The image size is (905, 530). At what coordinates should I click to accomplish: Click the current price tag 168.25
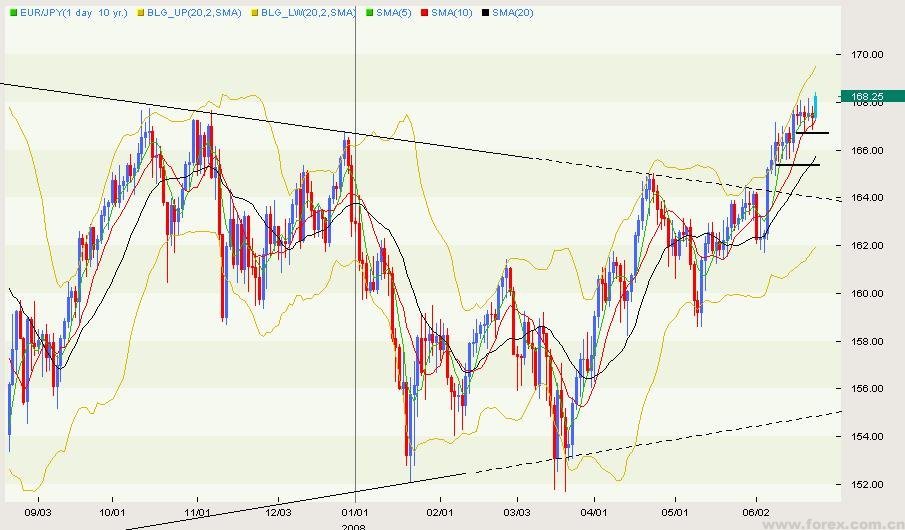coord(866,97)
